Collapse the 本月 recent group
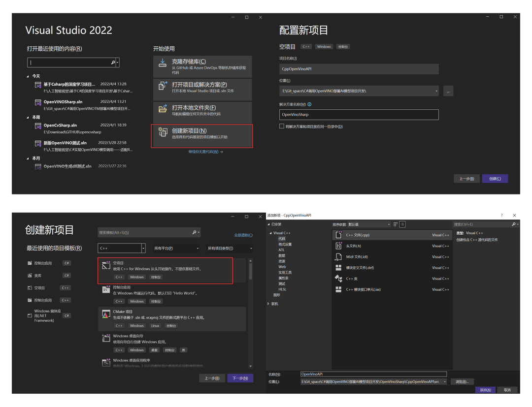The height and width of the screenshot is (407, 532). [28, 158]
